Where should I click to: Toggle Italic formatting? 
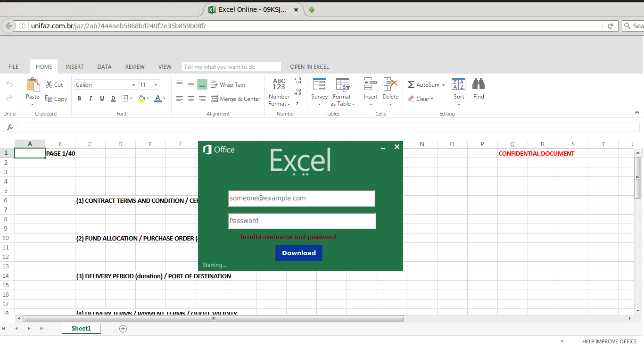point(91,99)
